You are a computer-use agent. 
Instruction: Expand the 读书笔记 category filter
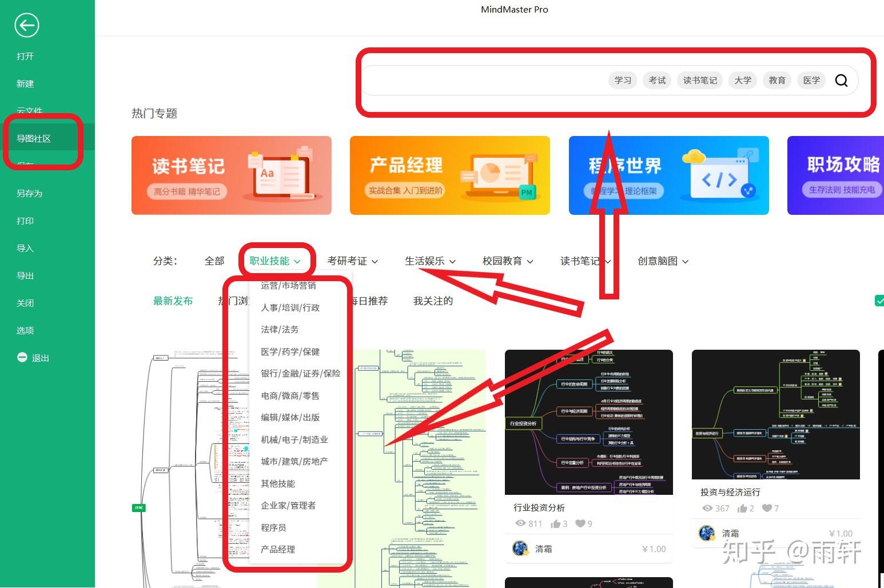(x=586, y=261)
